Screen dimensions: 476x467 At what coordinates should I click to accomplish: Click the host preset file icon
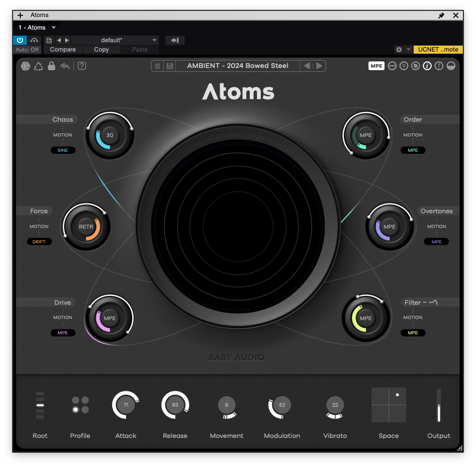(x=49, y=40)
